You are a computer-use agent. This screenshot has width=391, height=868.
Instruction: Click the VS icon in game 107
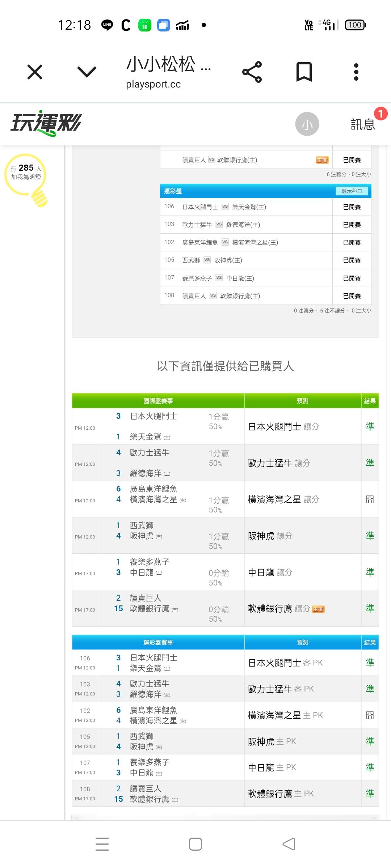coord(219,278)
